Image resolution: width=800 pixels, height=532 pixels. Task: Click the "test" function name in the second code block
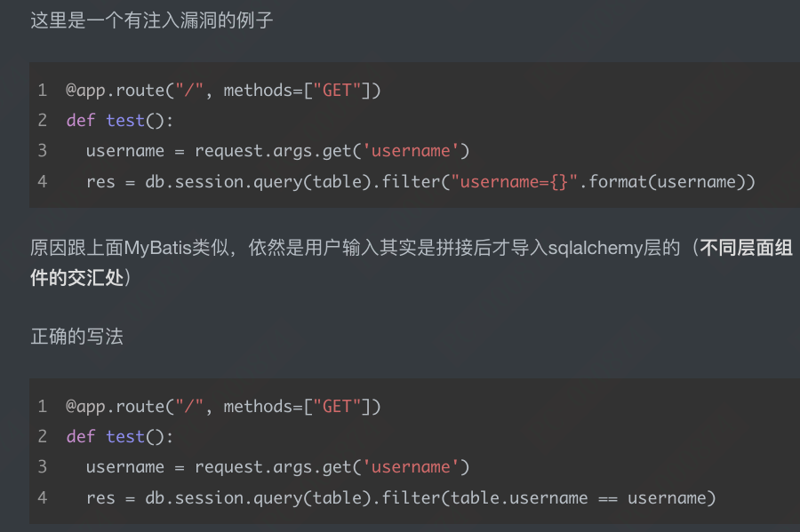click(125, 437)
